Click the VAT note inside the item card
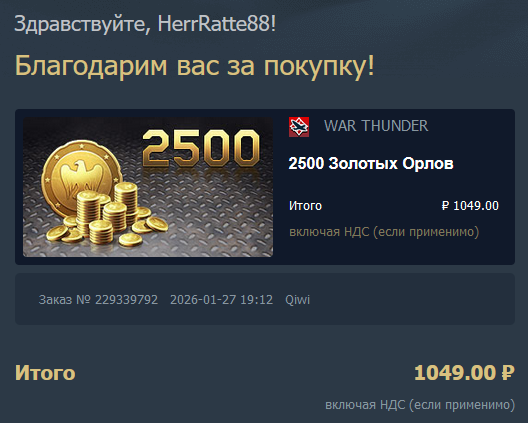The height and width of the screenshot is (423, 528). coord(384,232)
